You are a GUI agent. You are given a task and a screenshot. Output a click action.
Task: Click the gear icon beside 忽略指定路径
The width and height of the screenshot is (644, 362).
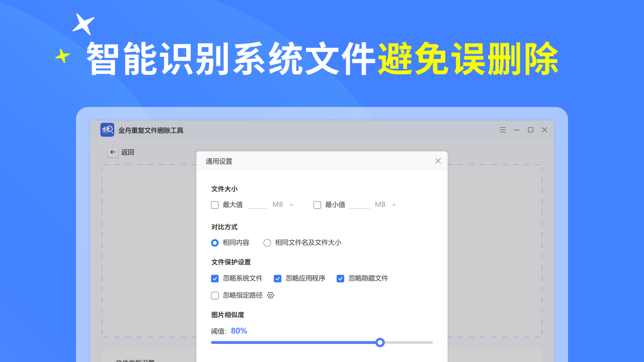tap(271, 295)
